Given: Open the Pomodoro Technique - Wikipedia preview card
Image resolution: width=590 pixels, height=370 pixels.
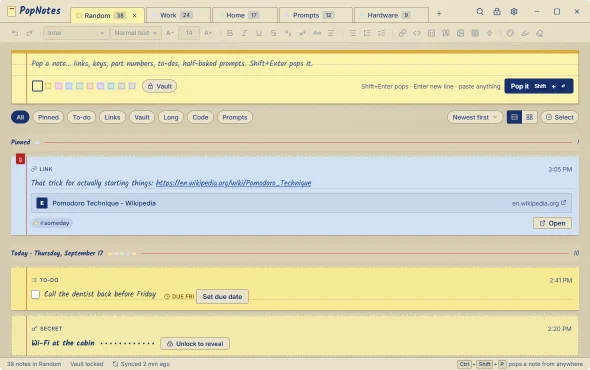Looking at the screenshot, I should (x=301, y=203).
